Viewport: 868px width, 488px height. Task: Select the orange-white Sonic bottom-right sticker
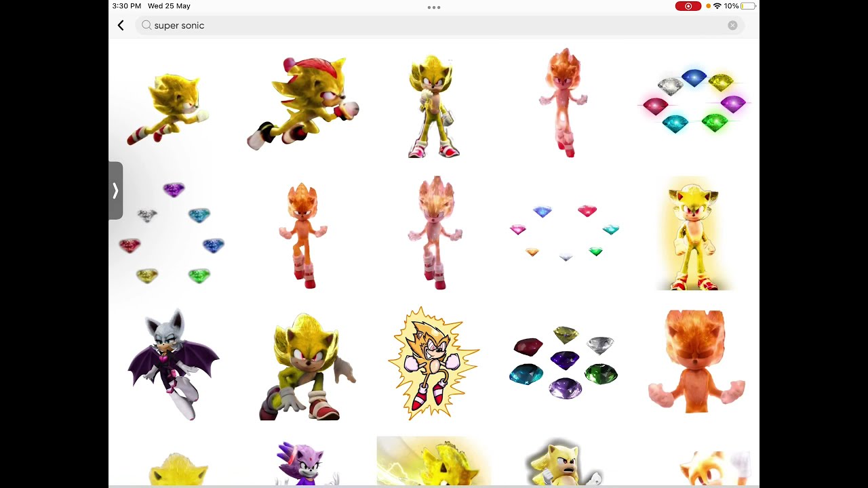(716, 468)
